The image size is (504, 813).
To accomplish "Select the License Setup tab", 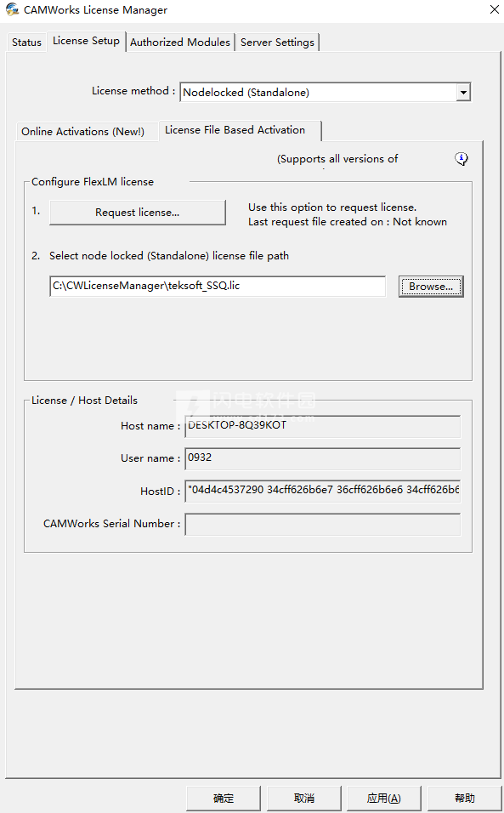I will pos(86,41).
